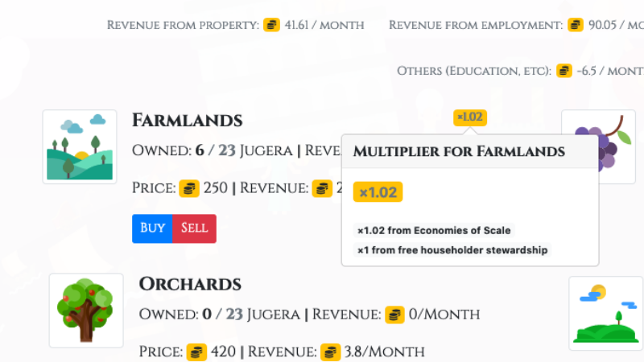Click the coin icon before Orchards 0/Month revenue
This screenshot has height=362, width=644.
394,314
